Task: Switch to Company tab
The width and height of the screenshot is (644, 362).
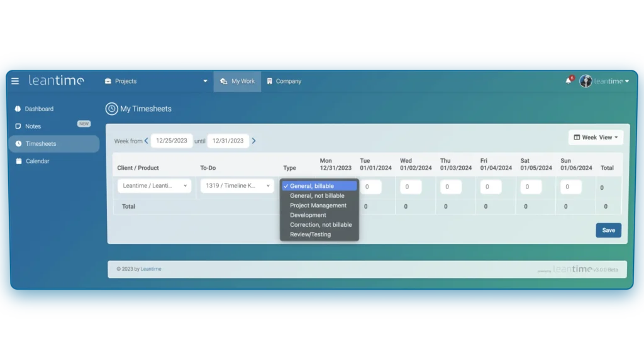Action: [x=284, y=81]
